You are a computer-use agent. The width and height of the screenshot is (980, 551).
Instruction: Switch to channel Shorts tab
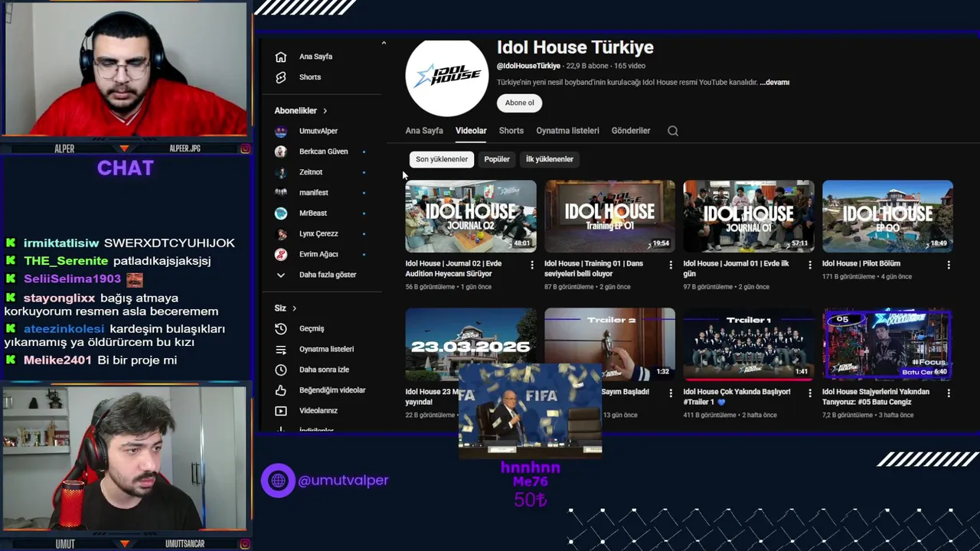511,131
